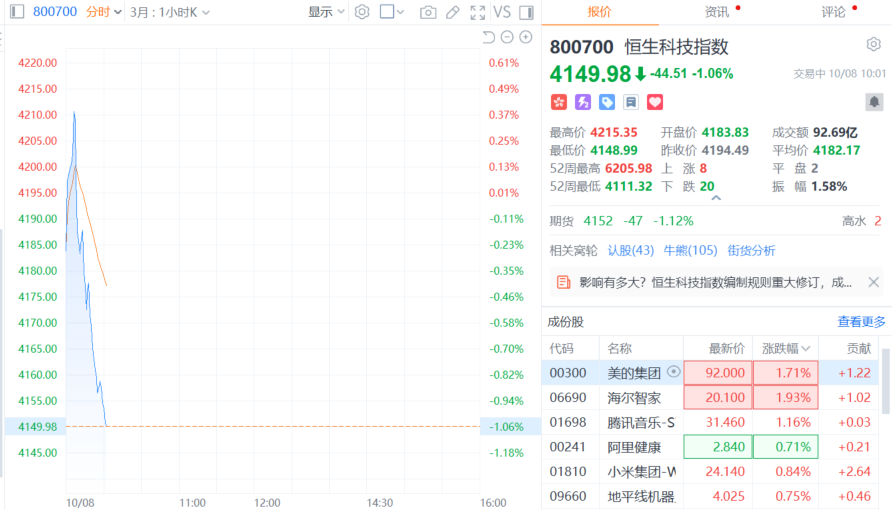Screen dimensions: 892x510
Task: Click the 最高价 4215.35 value
Action: (x=613, y=132)
